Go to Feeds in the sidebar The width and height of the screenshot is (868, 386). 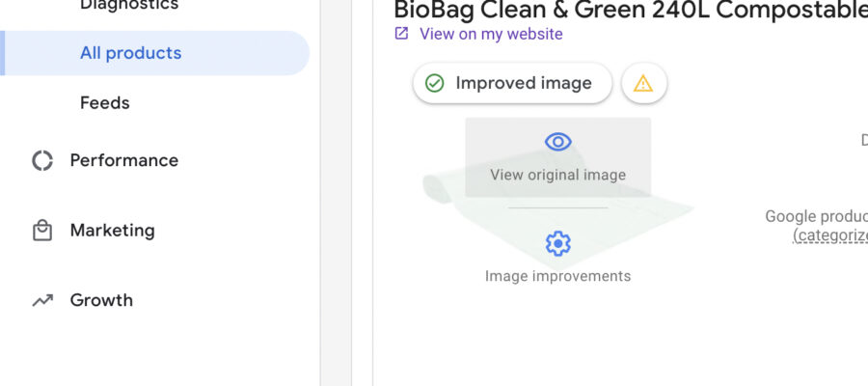coord(104,103)
